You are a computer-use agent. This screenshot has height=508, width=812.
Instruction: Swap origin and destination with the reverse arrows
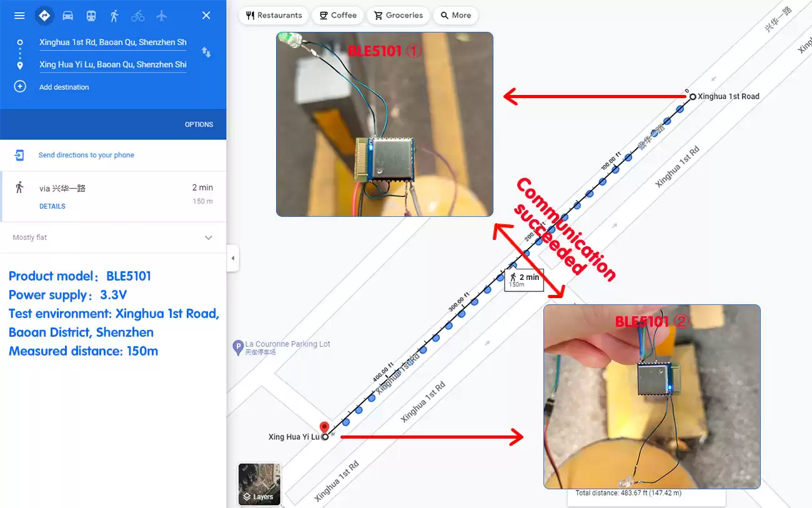point(206,53)
